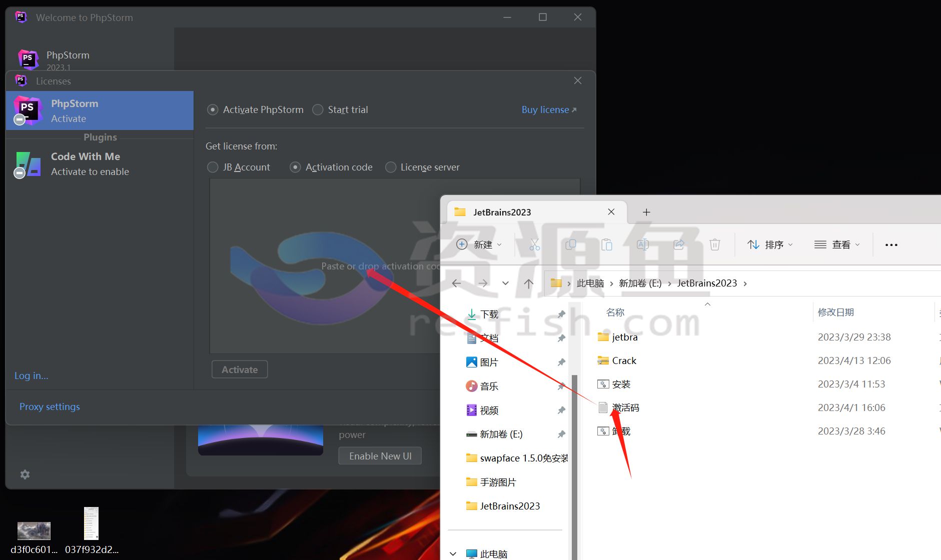Click the Rename icon in Explorer toolbar
941x560 pixels.
(643, 244)
